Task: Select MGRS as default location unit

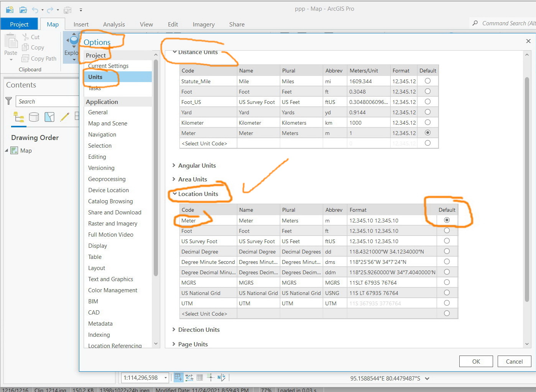Action: point(447,282)
